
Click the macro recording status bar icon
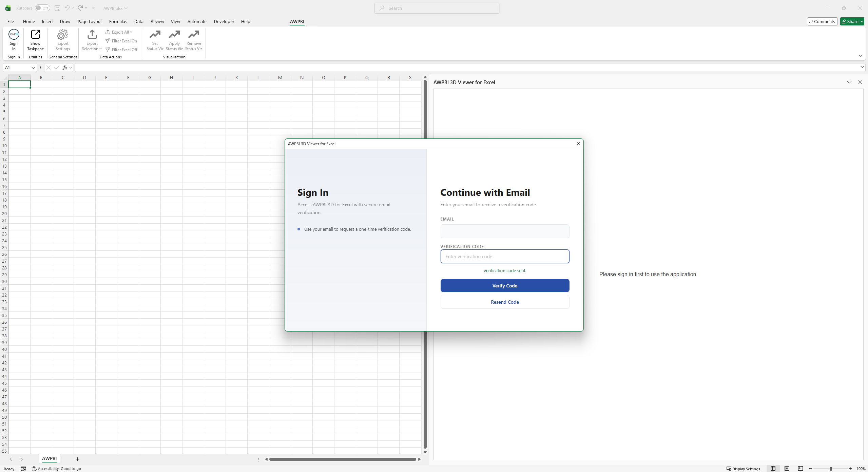coord(23,469)
